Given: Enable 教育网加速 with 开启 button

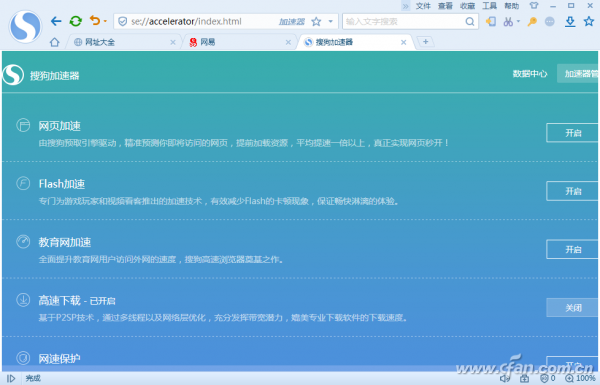Looking at the screenshot, I should (572, 250).
